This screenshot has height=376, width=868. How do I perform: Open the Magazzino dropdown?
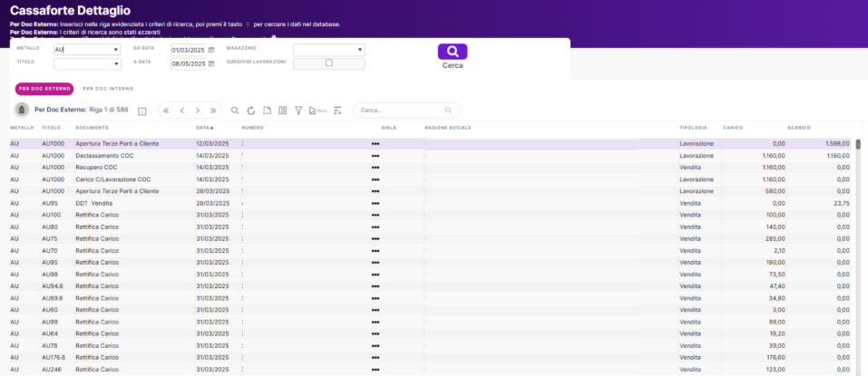coord(360,50)
